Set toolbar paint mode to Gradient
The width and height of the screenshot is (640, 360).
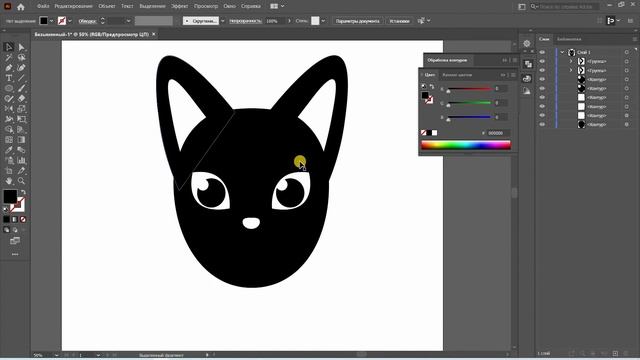(x=15, y=220)
